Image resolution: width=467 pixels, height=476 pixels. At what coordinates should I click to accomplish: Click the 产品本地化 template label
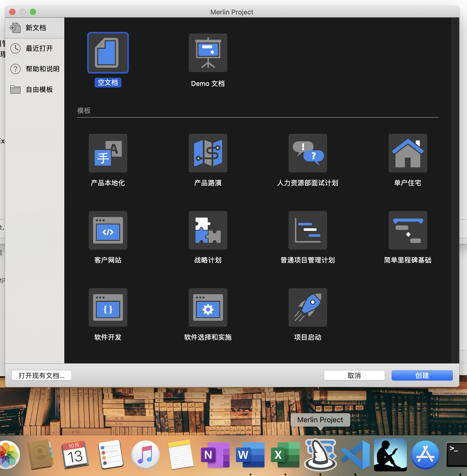pos(108,183)
